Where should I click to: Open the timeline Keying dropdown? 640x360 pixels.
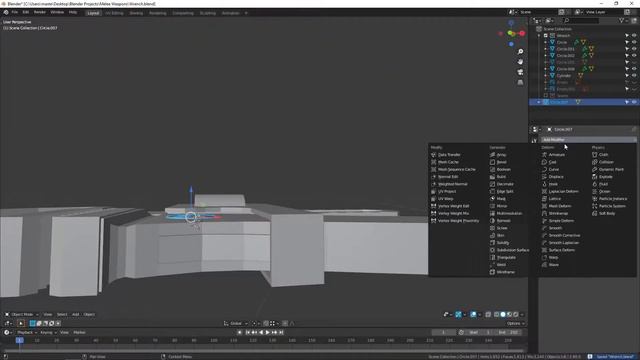point(48,332)
